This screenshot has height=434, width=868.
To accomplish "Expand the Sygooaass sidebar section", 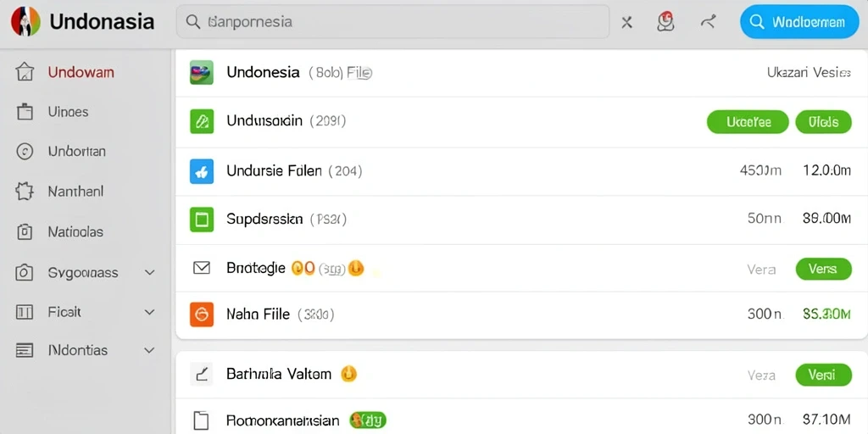I will pyautogui.click(x=149, y=272).
